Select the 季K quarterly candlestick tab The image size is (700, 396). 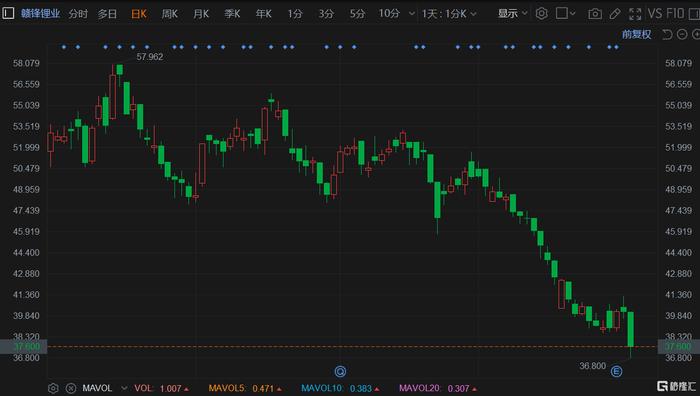click(x=232, y=14)
